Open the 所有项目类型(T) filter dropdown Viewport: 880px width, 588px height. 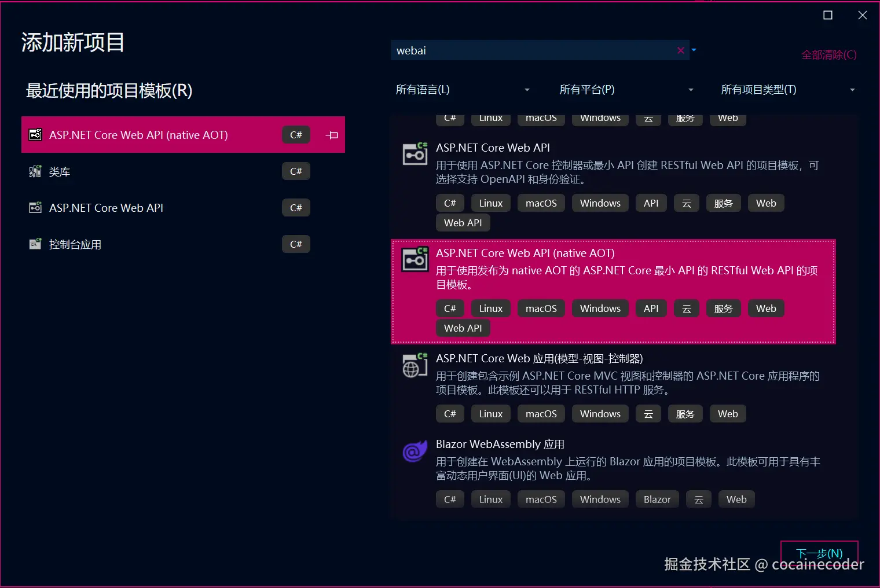click(788, 90)
